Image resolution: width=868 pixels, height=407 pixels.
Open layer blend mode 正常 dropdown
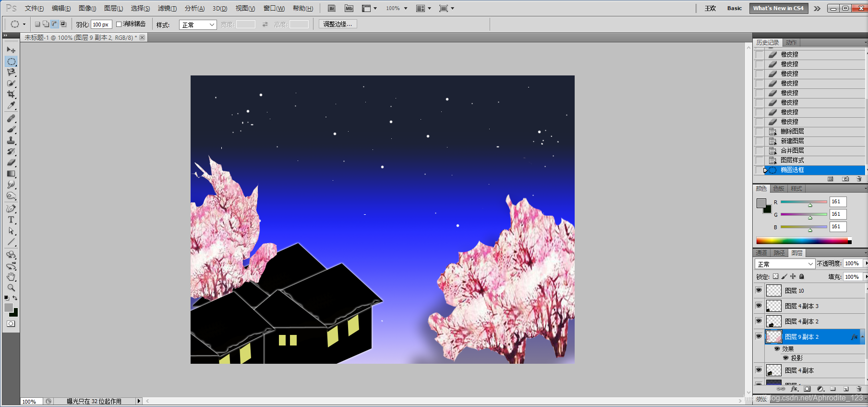tap(785, 264)
